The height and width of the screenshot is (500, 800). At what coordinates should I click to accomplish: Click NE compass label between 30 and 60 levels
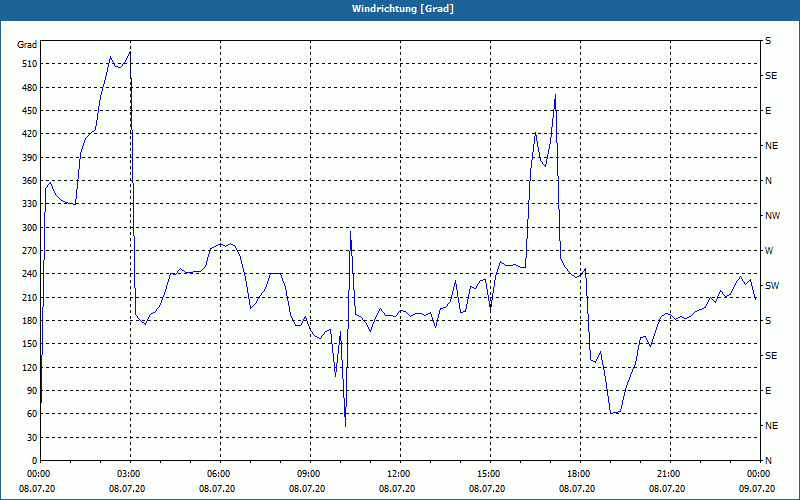(772, 426)
